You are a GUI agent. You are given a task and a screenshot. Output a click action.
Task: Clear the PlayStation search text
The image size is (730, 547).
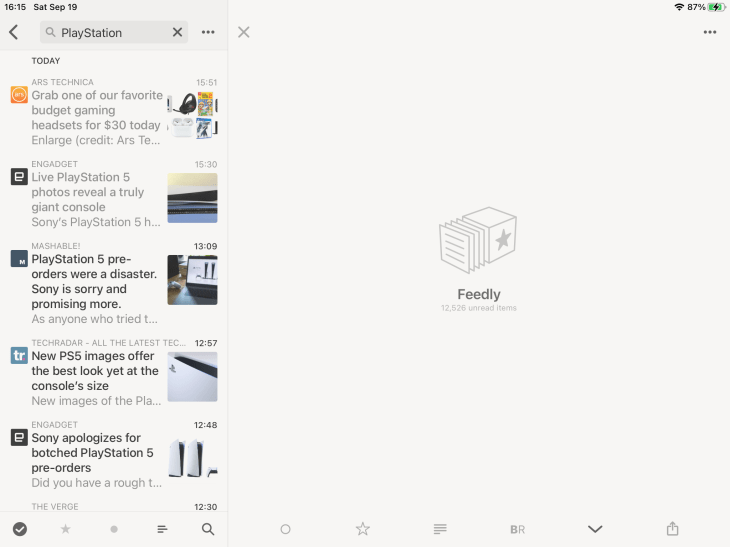point(177,32)
